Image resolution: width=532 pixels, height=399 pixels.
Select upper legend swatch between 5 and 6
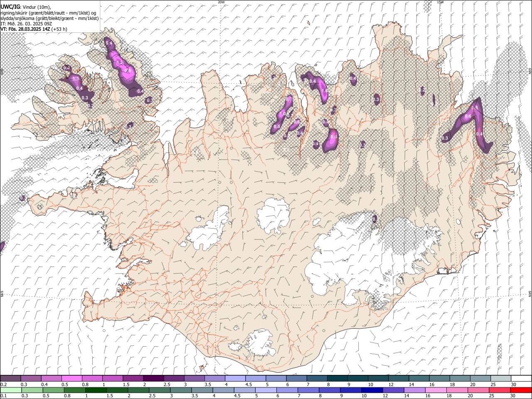(x=276, y=378)
